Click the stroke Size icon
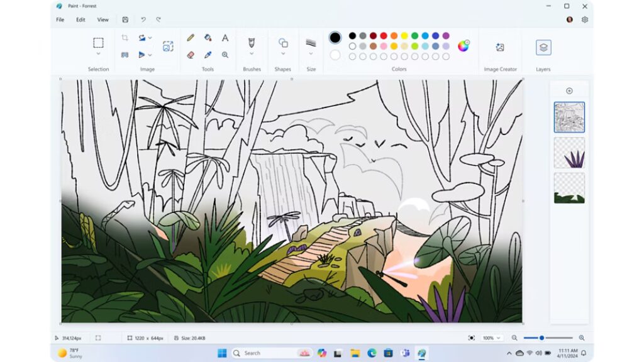The image size is (644, 362). pos(311,43)
